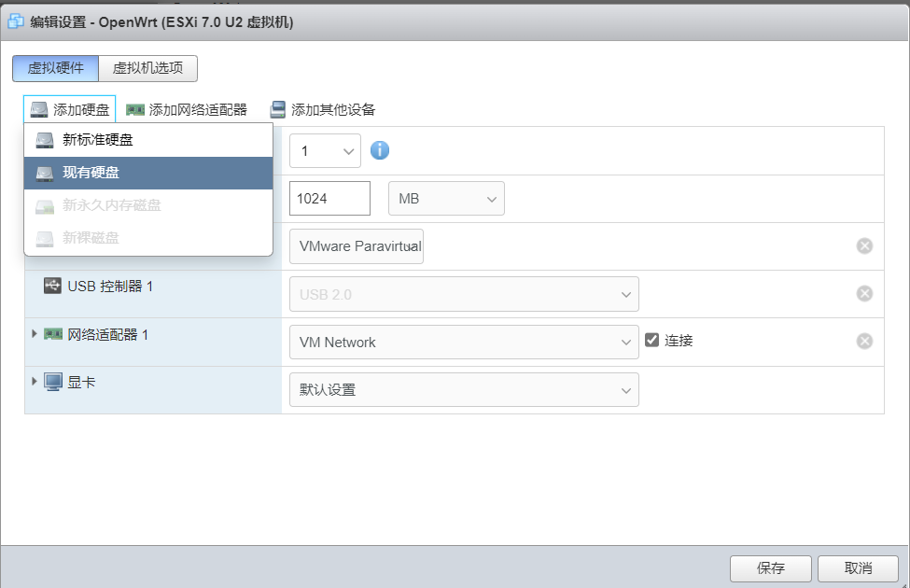910x588 pixels.
Task: Click the VM icon in the dialog title
Action: tap(16, 22)
